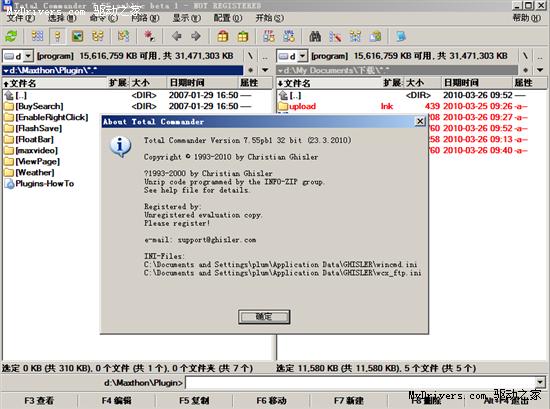Viewport: 550px width, 409px height.
Task: Open synchronize directories icon
Action: point(355,36)
